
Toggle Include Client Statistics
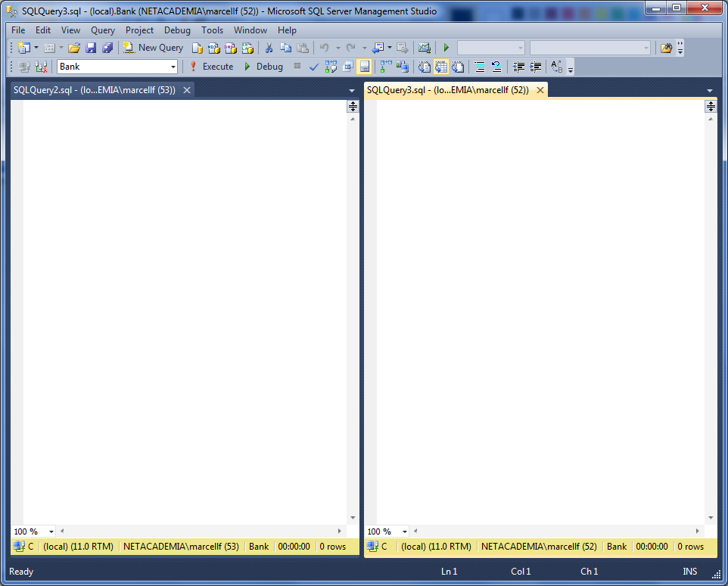(403, 67)
